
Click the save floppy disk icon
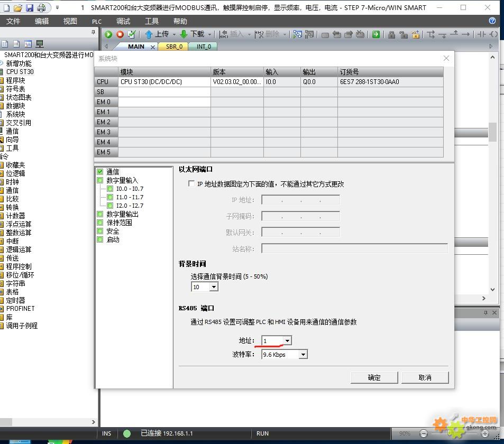coord(30,8)
